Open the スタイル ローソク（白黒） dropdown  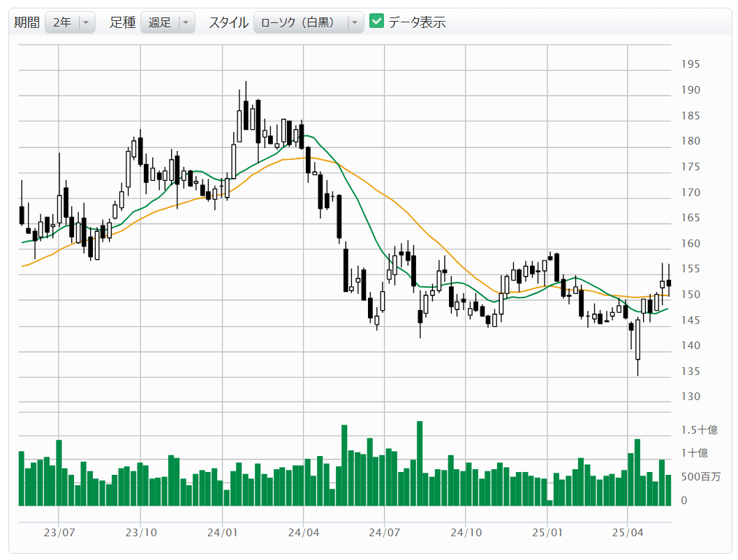[x=308, y=22]
